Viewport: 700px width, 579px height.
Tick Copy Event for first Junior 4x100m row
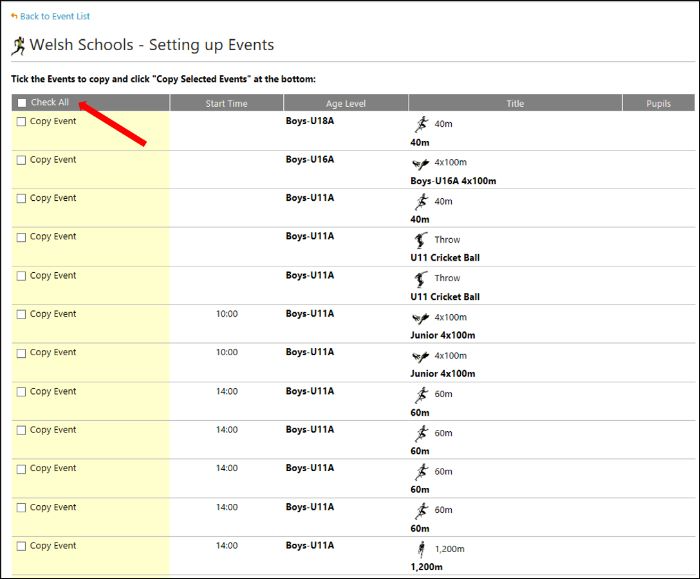pyautogui.click(x=21, y=314)
